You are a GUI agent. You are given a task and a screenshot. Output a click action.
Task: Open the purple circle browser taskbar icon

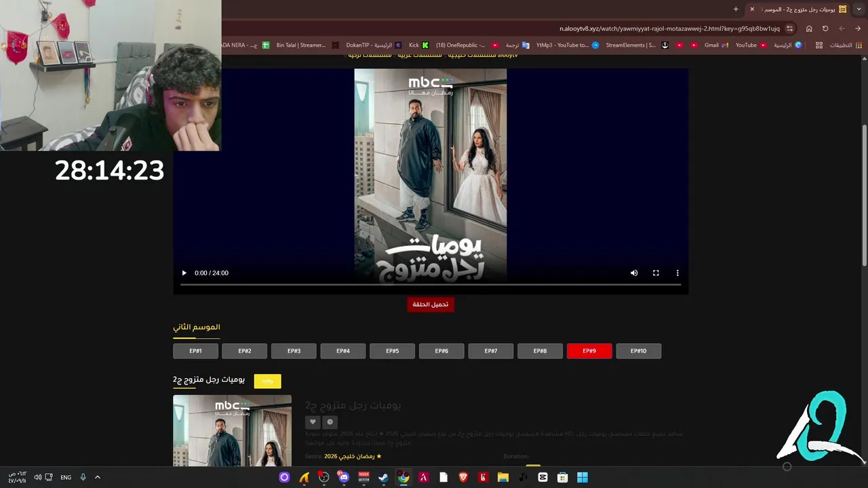pyautogui.click(x=284, y=477)
